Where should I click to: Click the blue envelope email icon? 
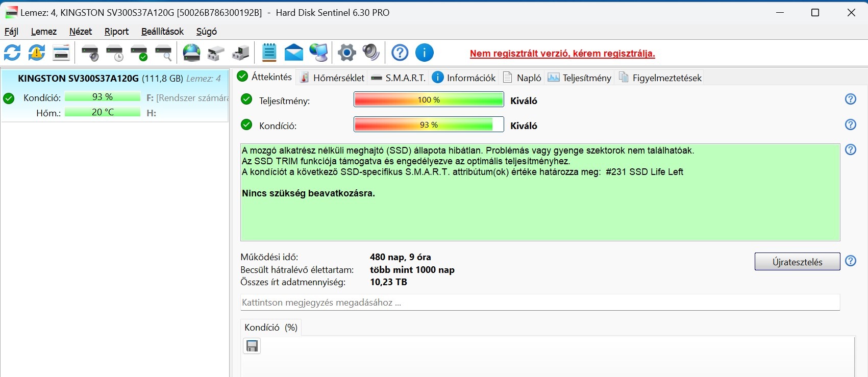click(x=294, y=53)
